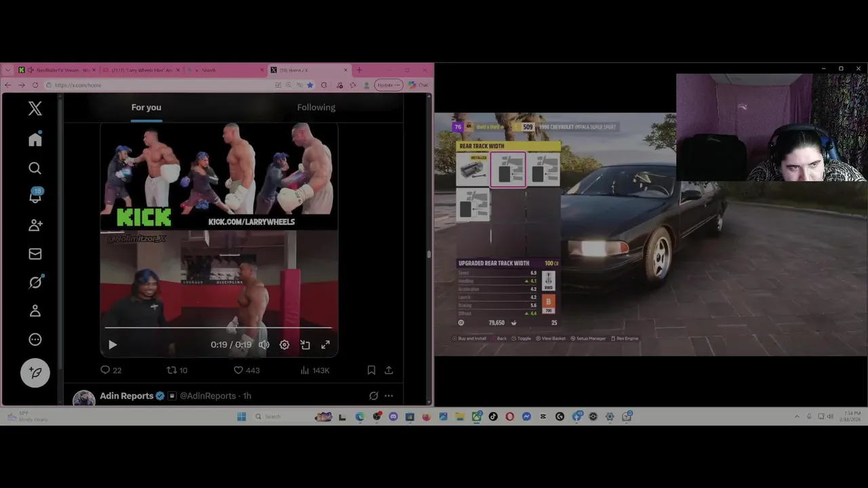Screen dimensions: 868x488
Task: Select the Home / X browser tab
Action: click(x=310, y=70)
